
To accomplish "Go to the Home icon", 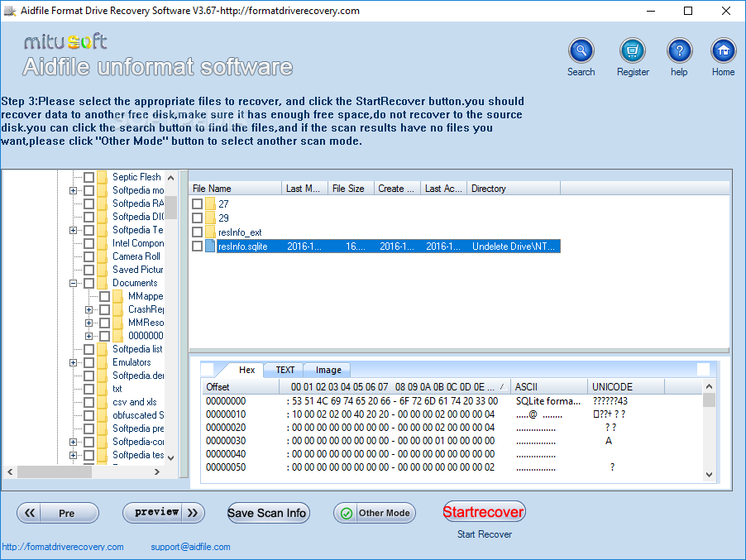I will coord(723,50).
